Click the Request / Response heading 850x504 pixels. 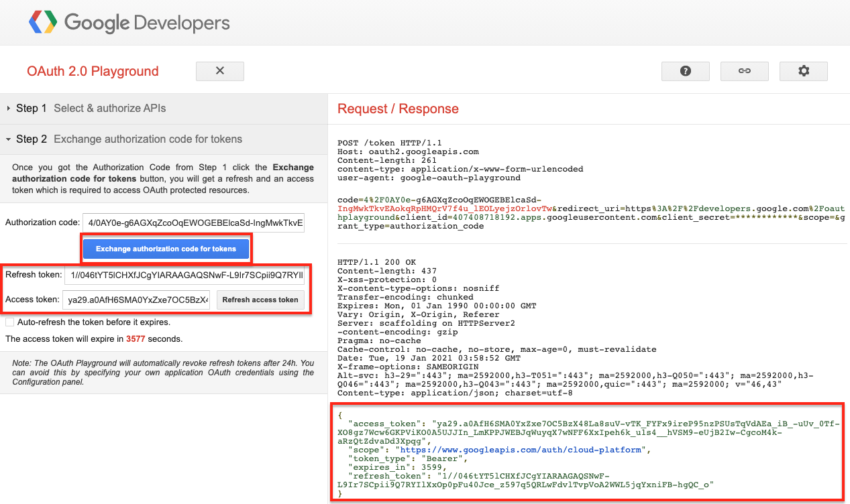tap(398, 109)
